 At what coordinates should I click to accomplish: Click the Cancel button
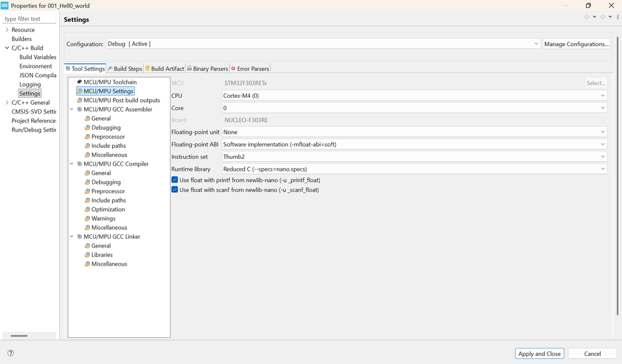point(592,353)
